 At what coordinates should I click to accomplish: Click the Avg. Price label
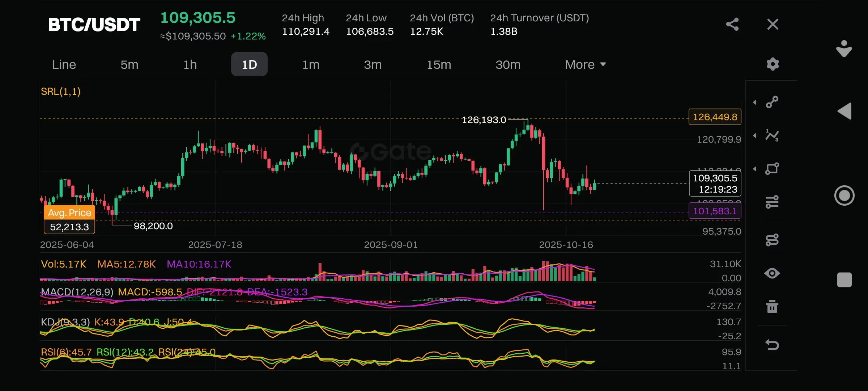tap(69, 213)
